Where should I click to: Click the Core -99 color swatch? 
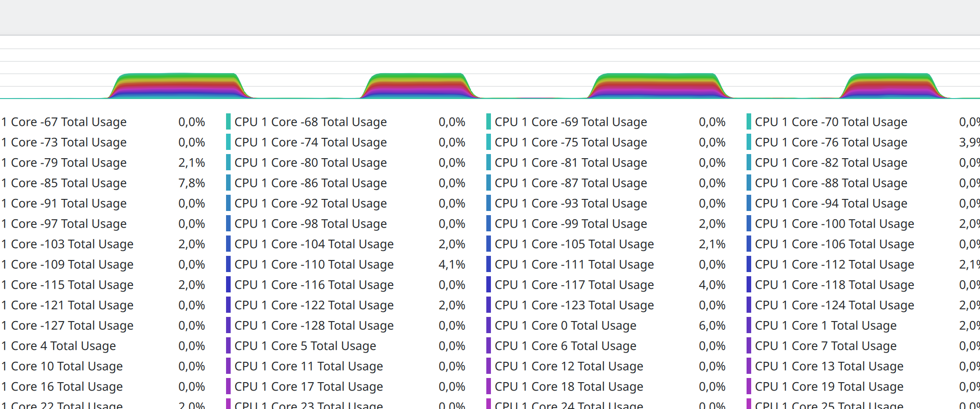(489, 223)
